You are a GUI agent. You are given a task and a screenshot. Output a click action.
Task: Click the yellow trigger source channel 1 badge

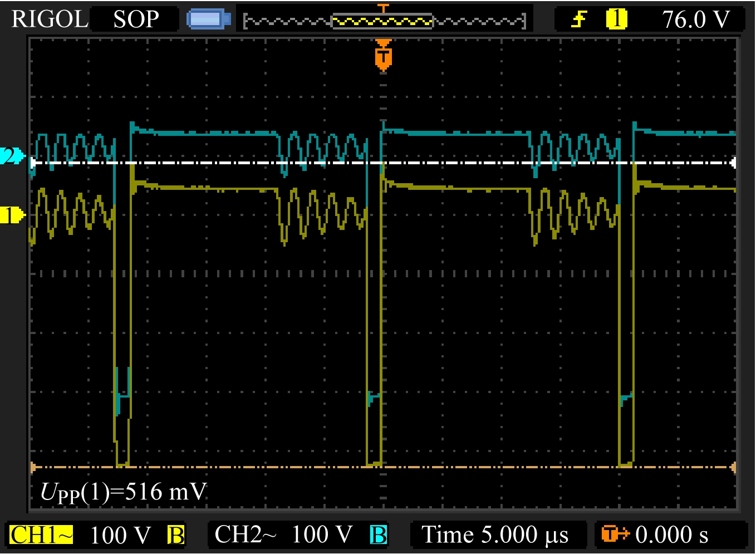(616, 19)
